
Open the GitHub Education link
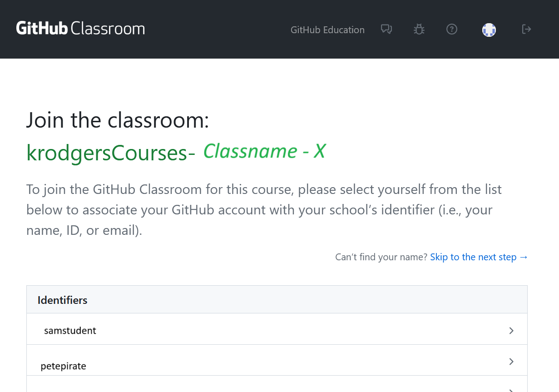[327, 30]
